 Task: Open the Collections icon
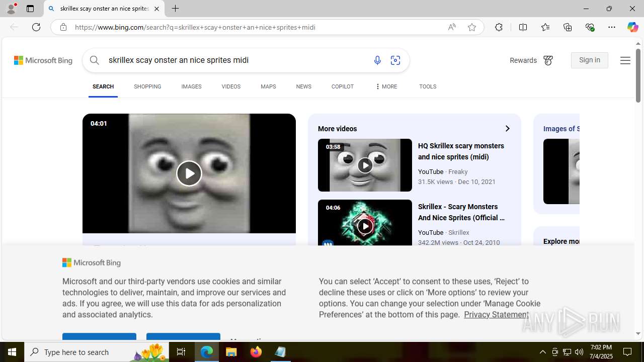pyautogui.click(x=568, y=27)
